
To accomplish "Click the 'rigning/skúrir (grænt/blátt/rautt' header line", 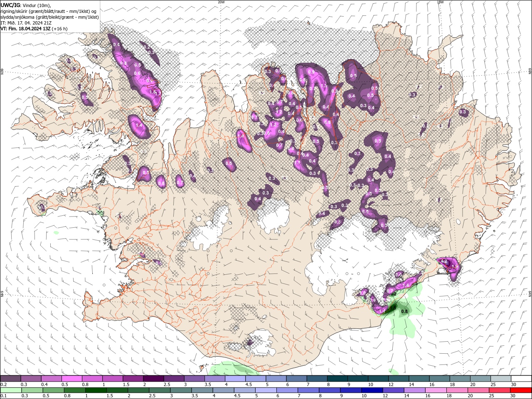I will [x=49, y=11].
